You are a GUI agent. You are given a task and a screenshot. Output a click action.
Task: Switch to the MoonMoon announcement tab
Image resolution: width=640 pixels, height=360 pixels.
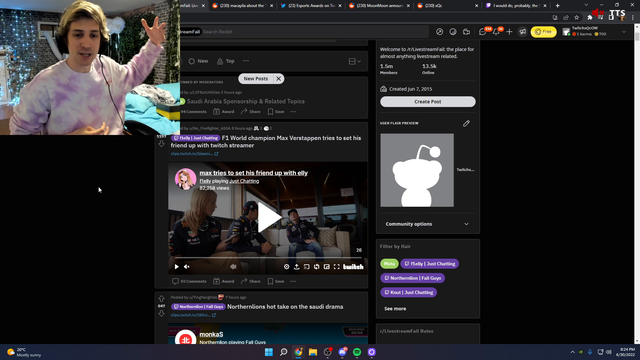379,6
